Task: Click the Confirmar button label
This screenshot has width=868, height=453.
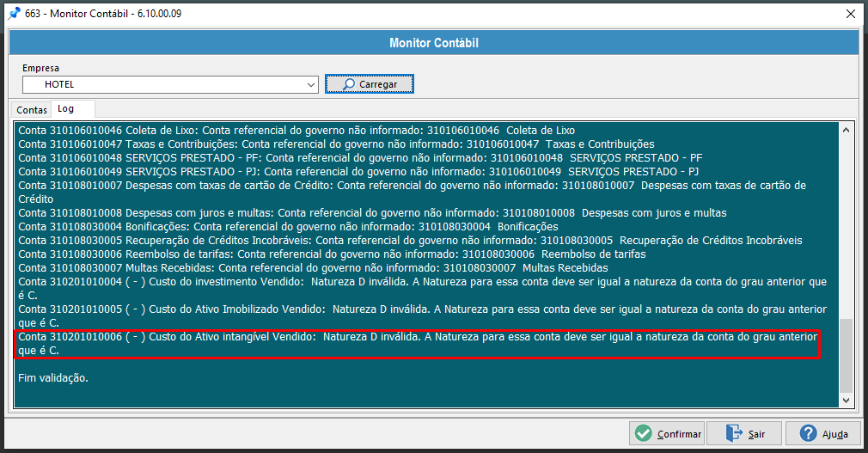Action: (x=679, y=434)
